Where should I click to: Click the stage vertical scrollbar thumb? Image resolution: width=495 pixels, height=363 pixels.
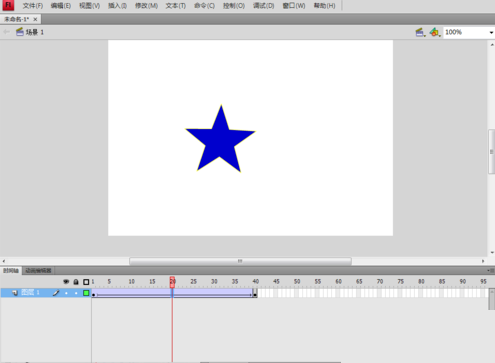tap(492, 152)
